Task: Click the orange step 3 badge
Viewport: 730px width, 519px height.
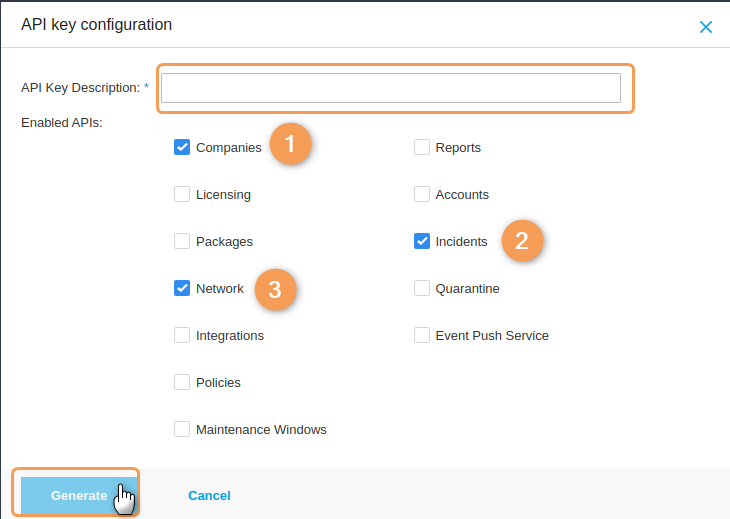Action: (x=276, y=289)
